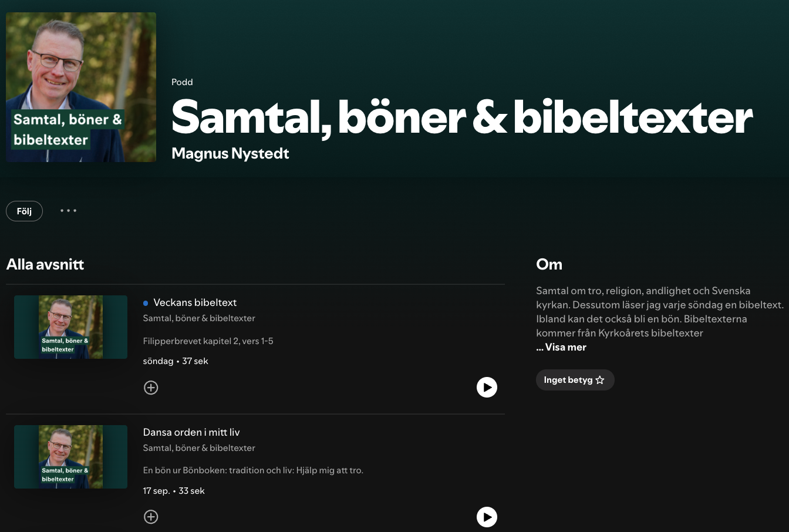Open the three-dot more options menu
Image resolution: width=789 pixels, height=532 pixels.
tap(69, 211)
